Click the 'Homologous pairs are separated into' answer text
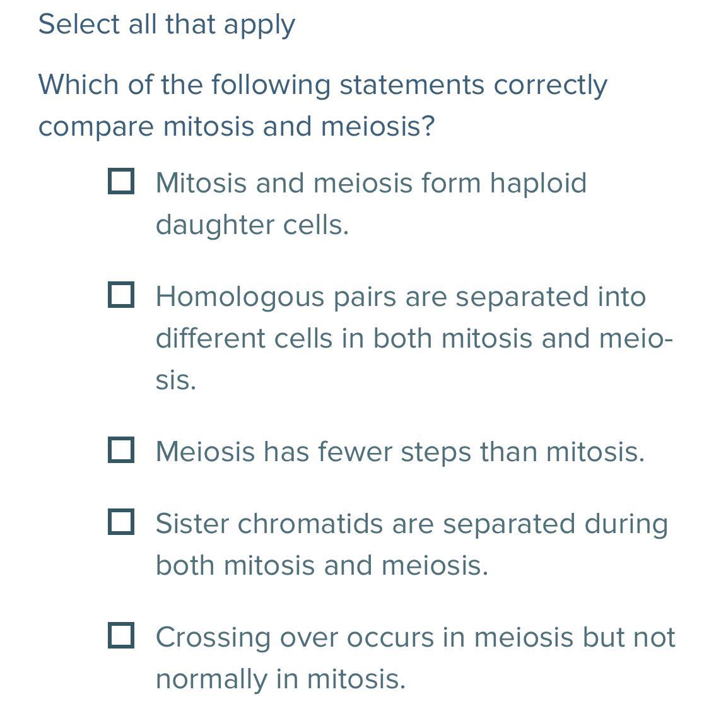726x728 pixels. (x=401, y=296)
